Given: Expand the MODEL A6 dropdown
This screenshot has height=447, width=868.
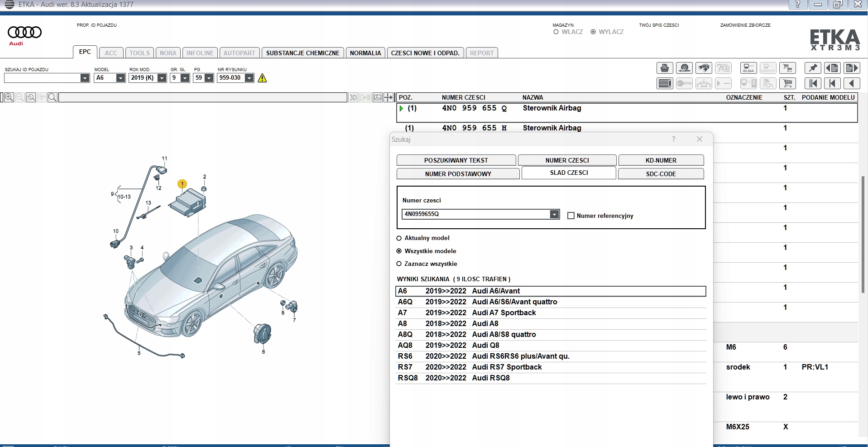Looking at the screenshot, I should click(x=120, y=78).
